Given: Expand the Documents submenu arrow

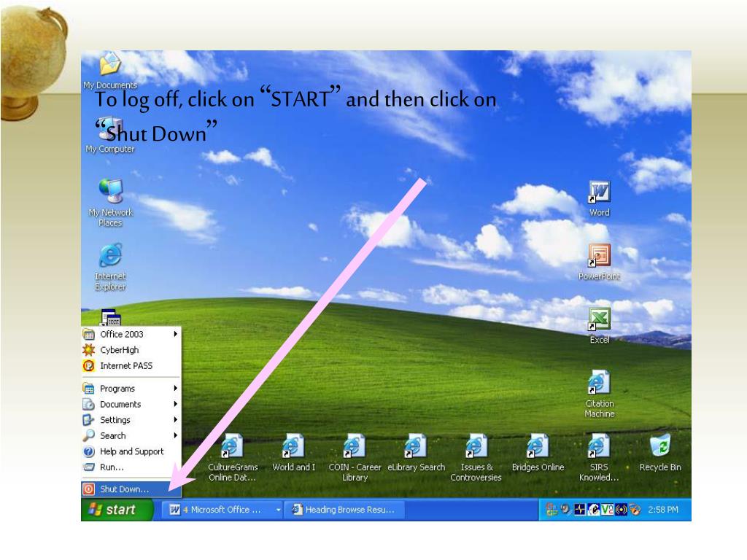Looking at the screenshot, I should [175, 404].
